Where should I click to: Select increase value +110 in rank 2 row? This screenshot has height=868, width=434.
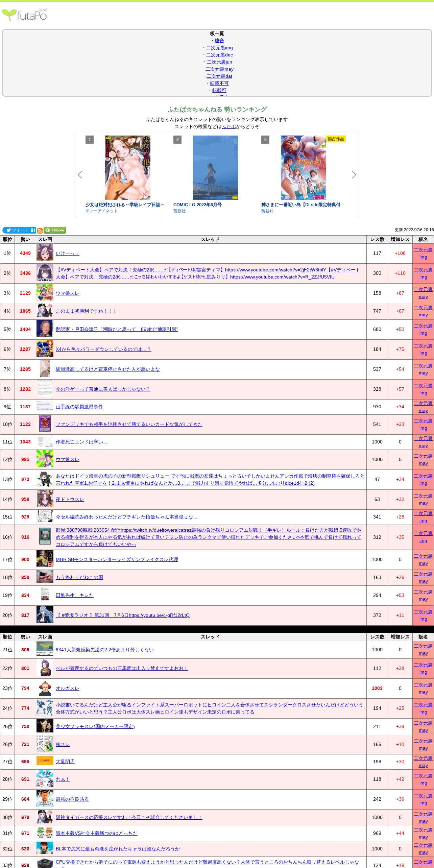coord(400,273)
